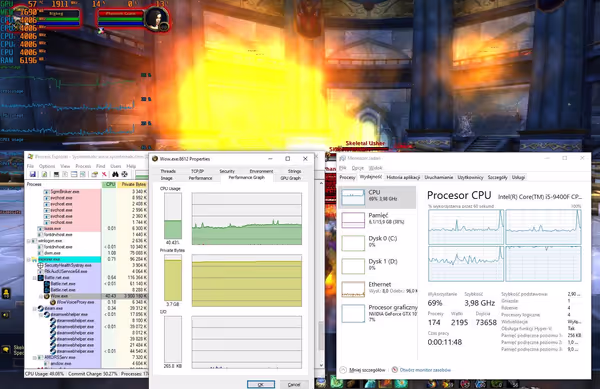Screen dimensions: 600x389
Task: Switch to the Environment tab
Action: click(x=261, y=171)
